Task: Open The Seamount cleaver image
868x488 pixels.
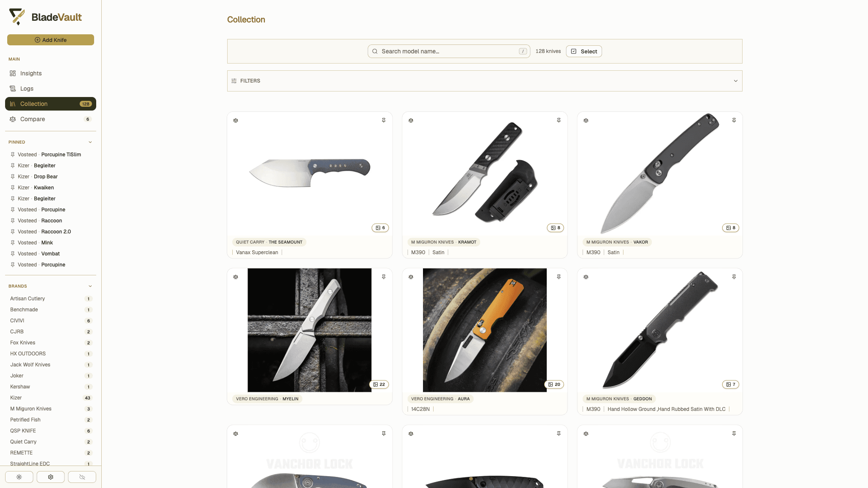Action: (x=309, y=173)
